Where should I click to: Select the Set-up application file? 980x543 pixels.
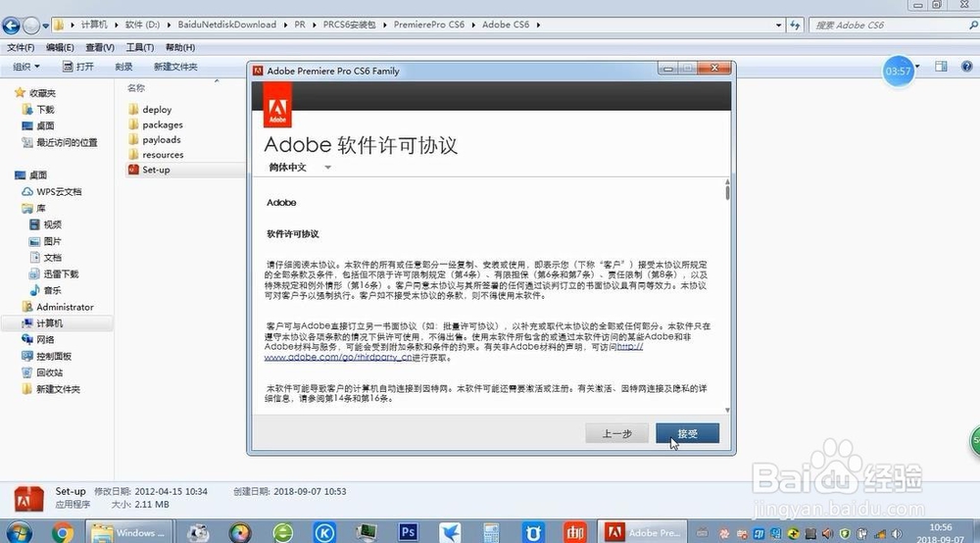[x=149, y=170]
